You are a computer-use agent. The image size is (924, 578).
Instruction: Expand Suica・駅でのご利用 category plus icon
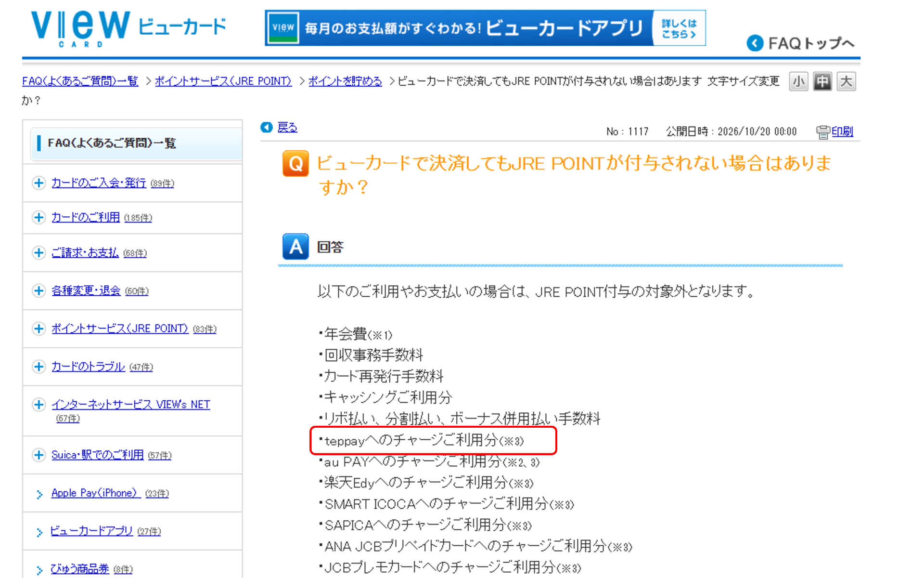[39, 455]
